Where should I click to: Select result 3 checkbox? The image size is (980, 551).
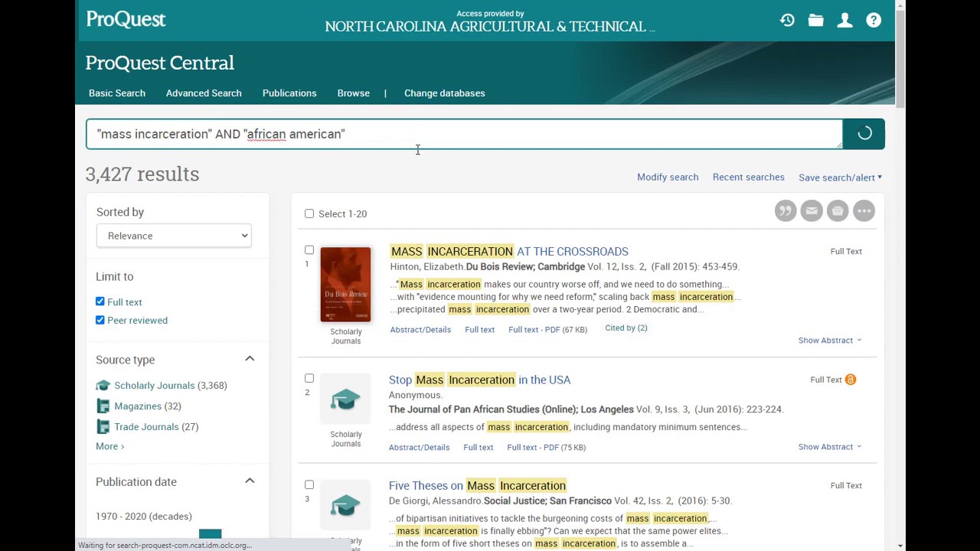(309, 484)
